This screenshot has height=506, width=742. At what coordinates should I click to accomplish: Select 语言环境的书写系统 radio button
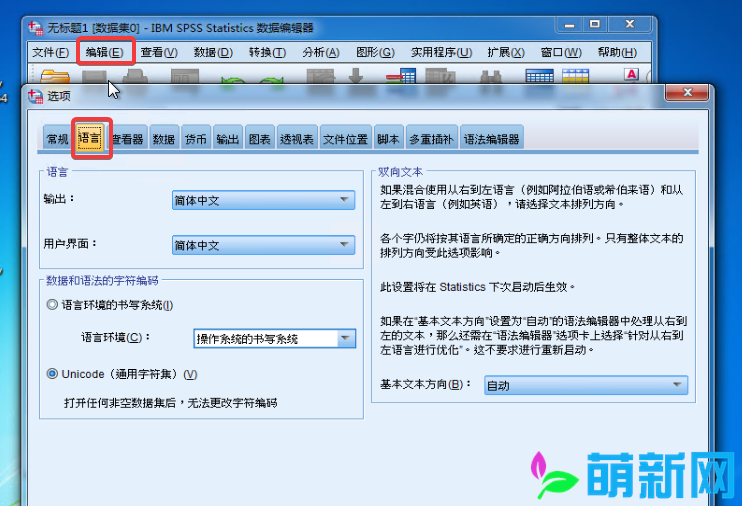point(52,304)
